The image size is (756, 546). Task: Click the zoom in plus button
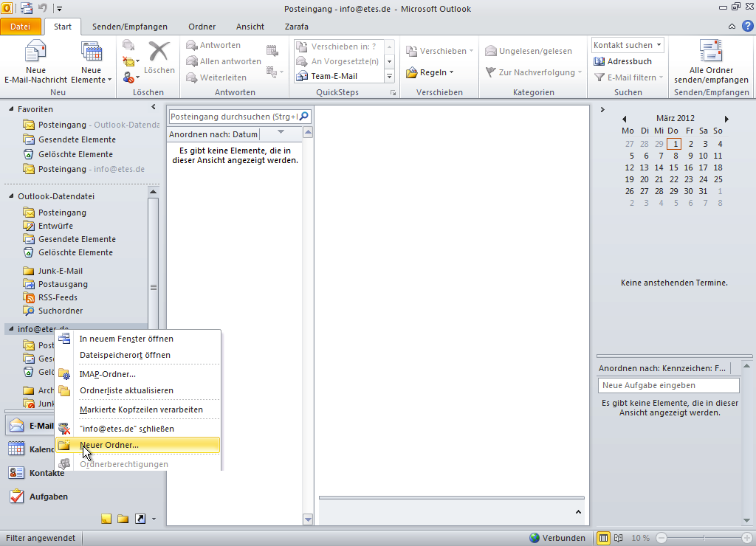[747, 538]
